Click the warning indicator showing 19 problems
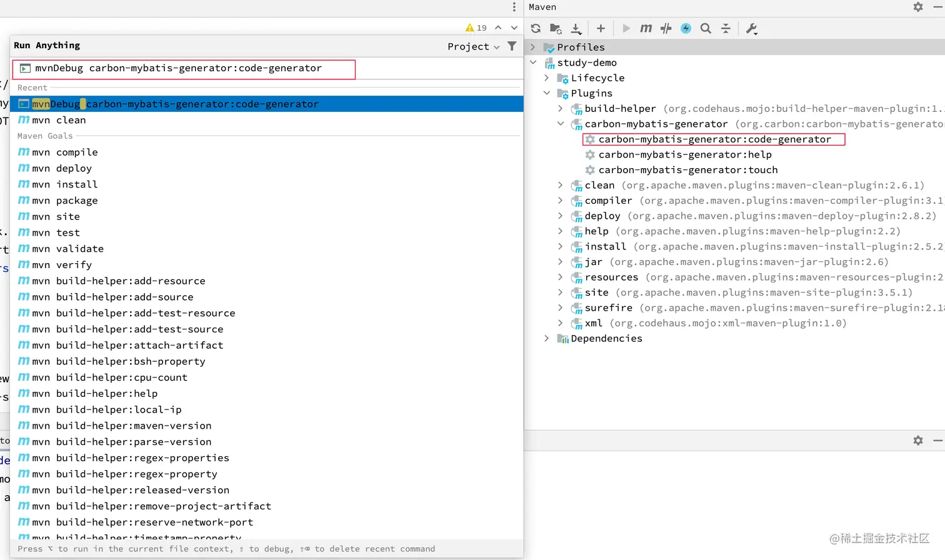The width and height of the screenshot is (945, 560). point(476,27)
